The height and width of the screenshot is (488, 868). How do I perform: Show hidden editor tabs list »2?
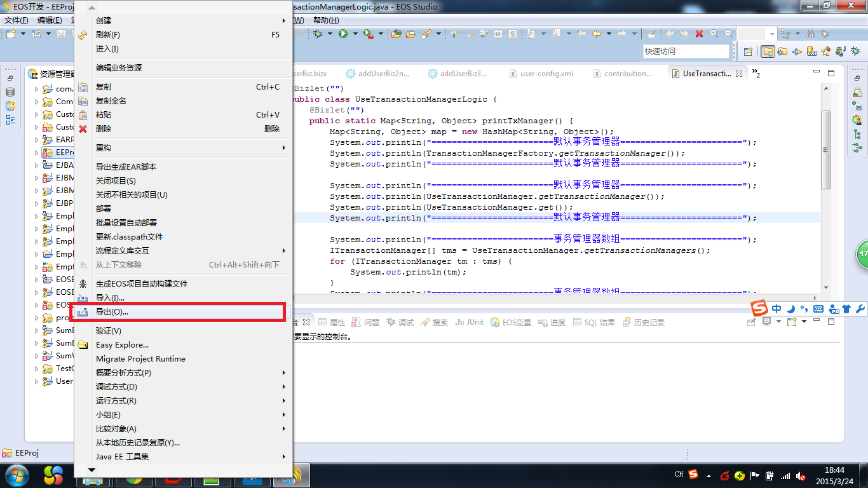click(756, 73)
